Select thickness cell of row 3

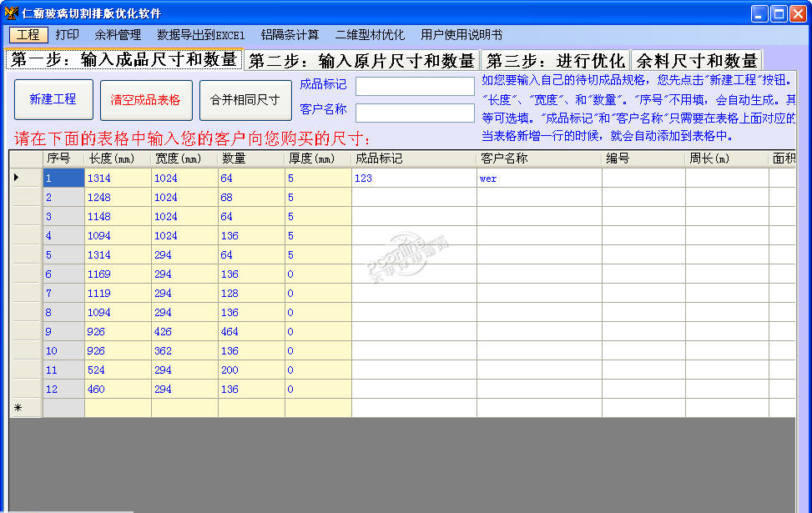pos(318,216)
